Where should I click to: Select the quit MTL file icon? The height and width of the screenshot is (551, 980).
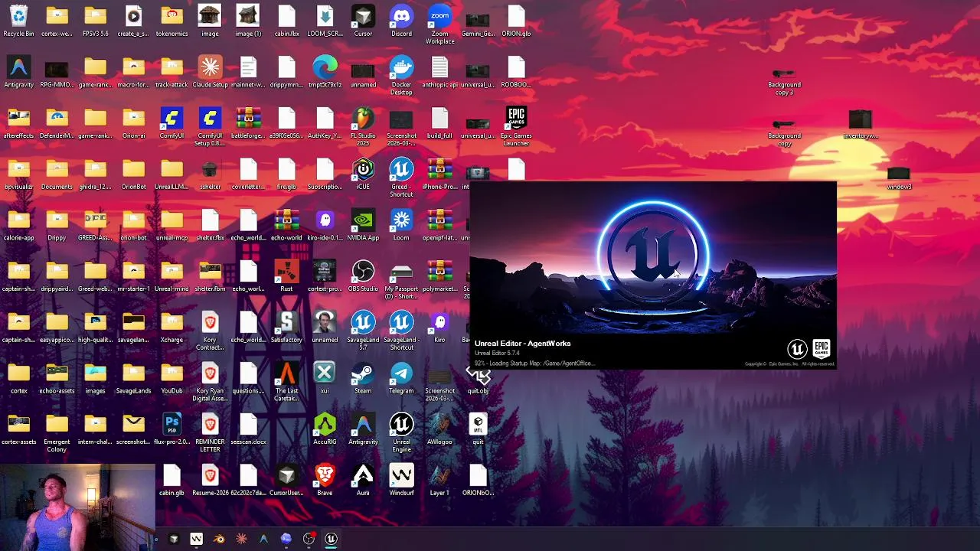pyautogui.click(x=478, y=430)
